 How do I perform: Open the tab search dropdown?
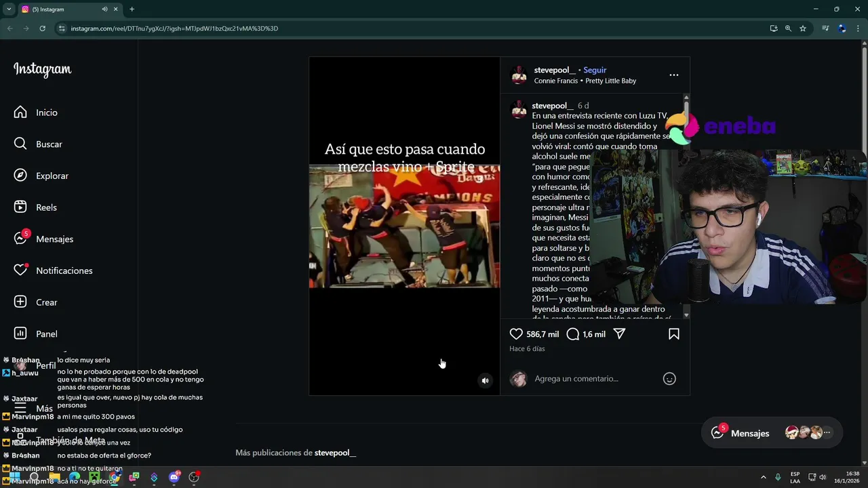point(9,9)
